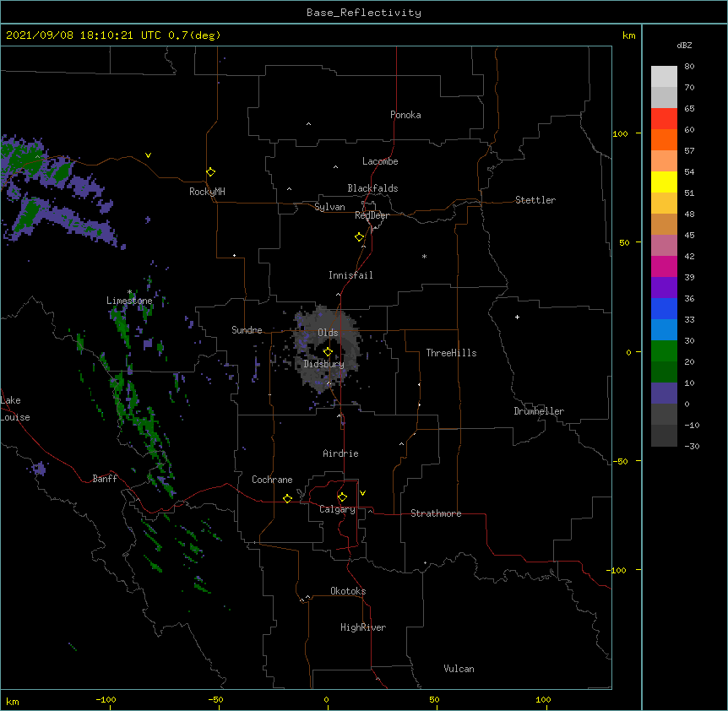Select the 39 dBZ purple color swatch
The width and height of the screenshot is (728, 711).
(664, 287)
